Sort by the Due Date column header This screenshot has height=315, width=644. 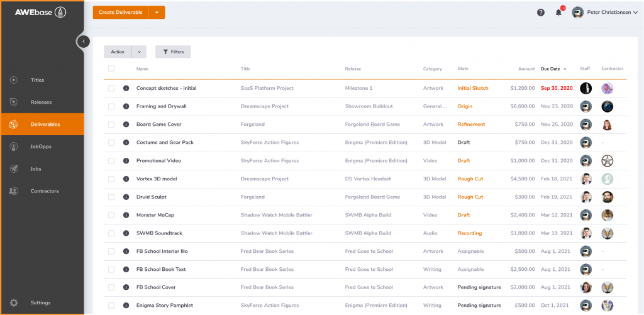[551, 69]
